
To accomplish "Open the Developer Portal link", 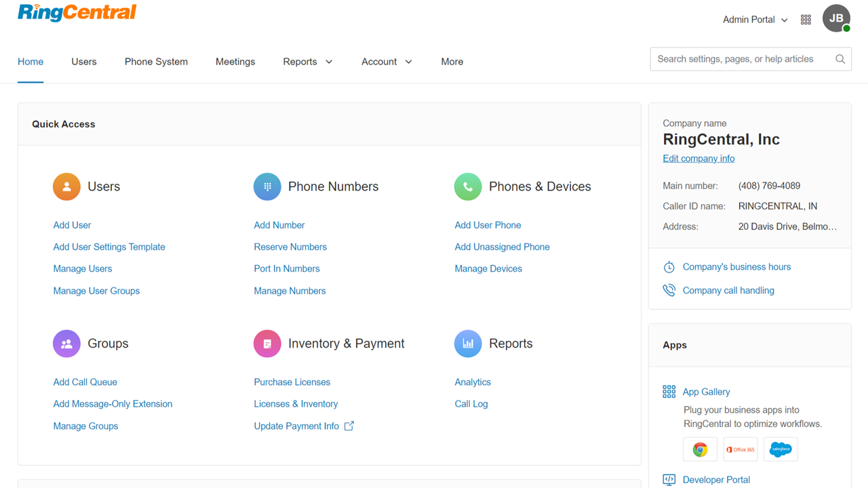I will point(716,480).
